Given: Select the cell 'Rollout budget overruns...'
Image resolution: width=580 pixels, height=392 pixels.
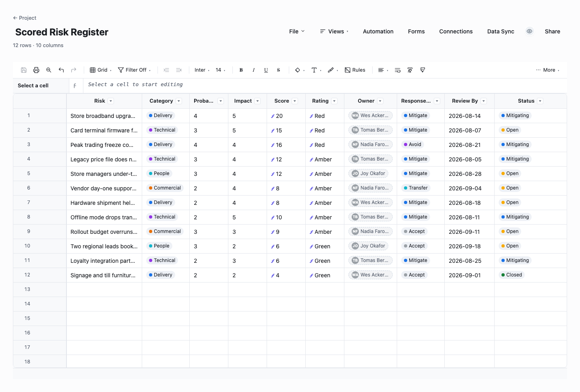Looking at the screenshot, I should pos(104,232).
